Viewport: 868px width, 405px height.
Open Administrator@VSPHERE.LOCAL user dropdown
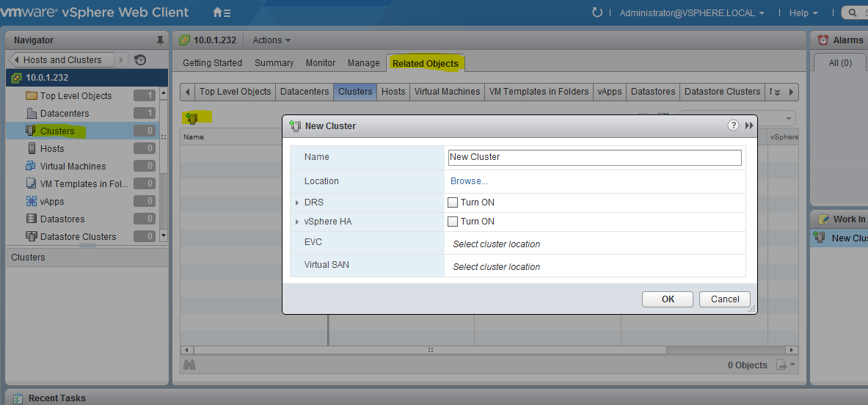point(692,12)
